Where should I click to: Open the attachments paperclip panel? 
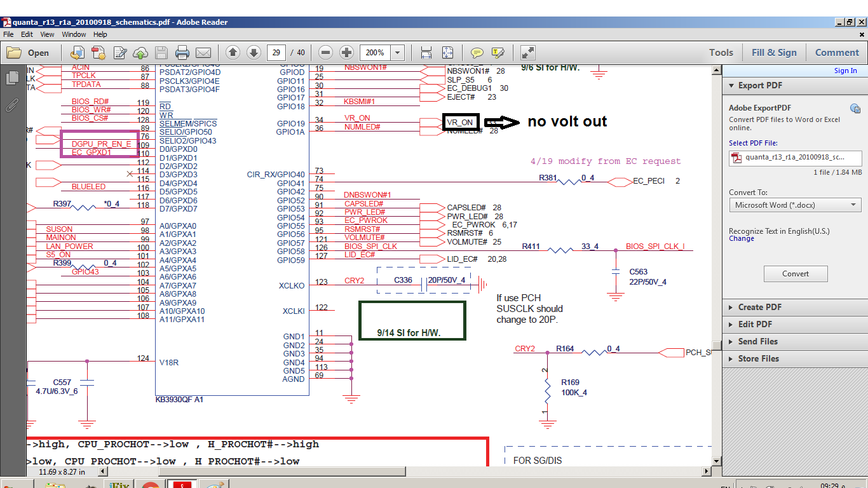click(11, 105)
